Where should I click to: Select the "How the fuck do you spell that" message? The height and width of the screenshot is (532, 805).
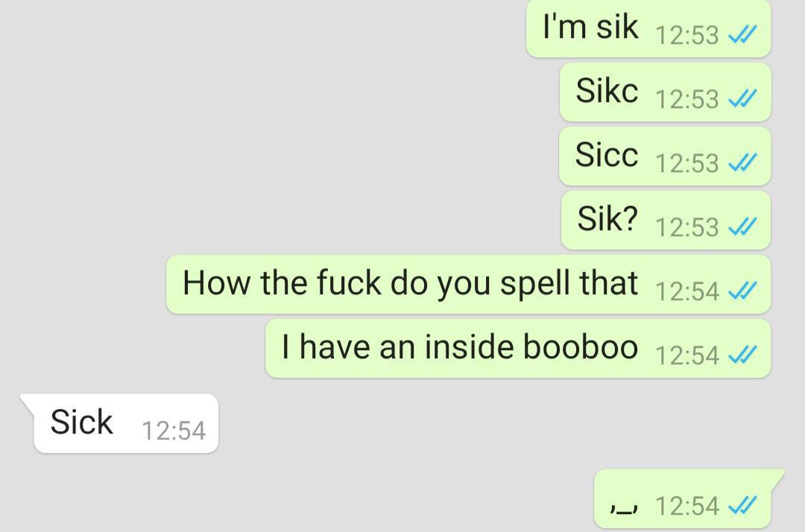click(x=469, y=284)
